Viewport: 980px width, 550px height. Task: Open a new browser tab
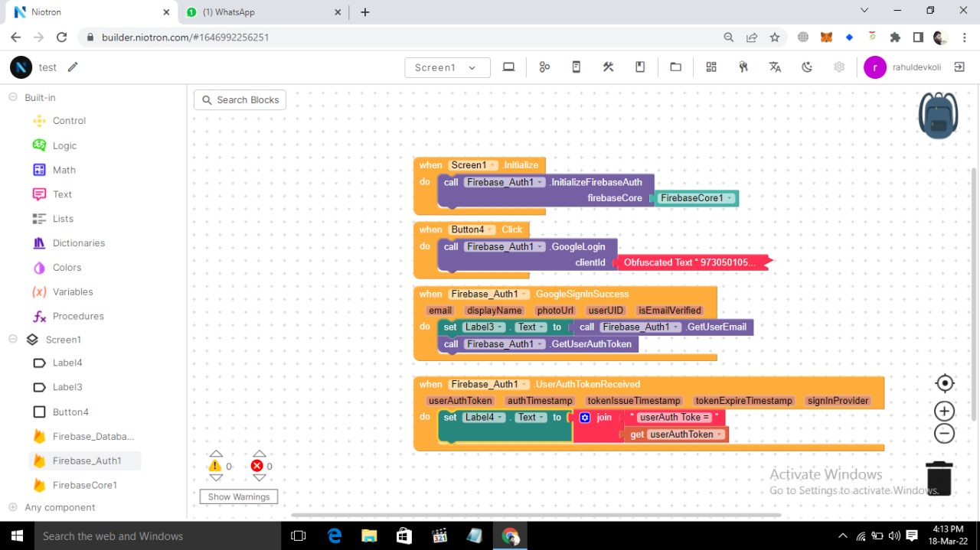(365, 12)
